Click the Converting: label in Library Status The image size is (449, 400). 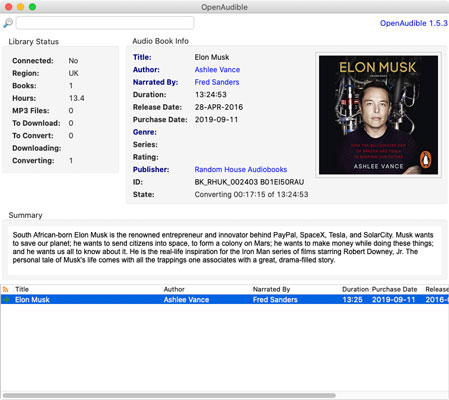coord(33,161)
